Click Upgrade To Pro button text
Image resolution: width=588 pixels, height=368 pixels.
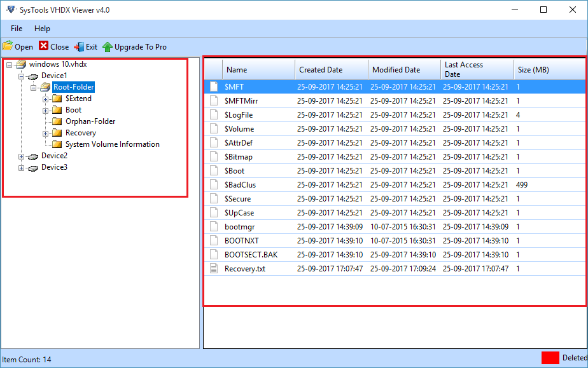click(141, 47)
